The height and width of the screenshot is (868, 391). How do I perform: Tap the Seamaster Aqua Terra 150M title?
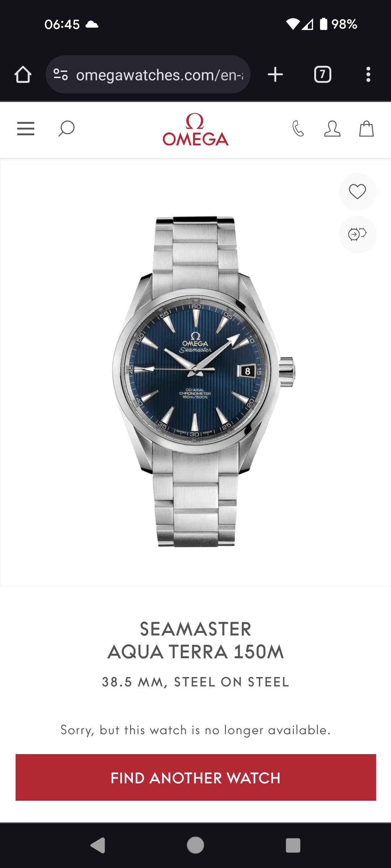point(196,641)
